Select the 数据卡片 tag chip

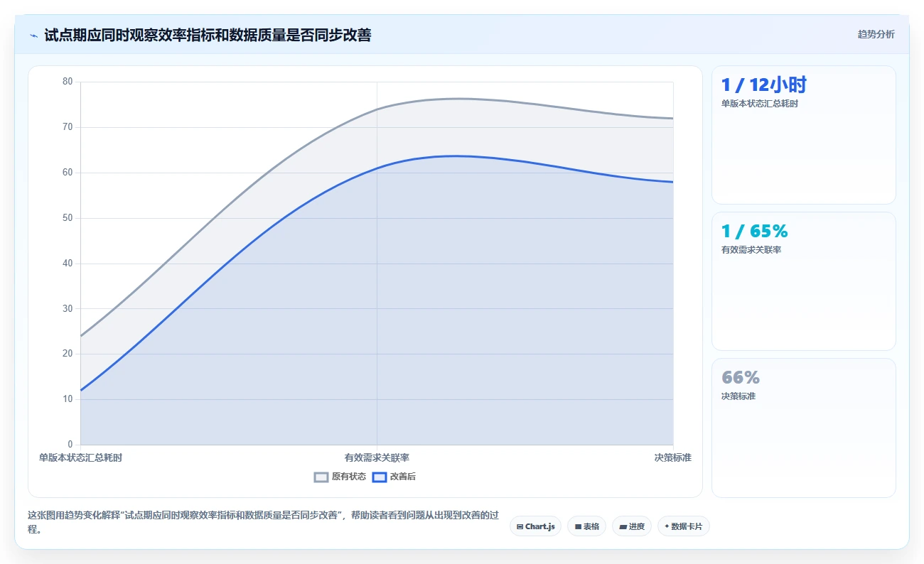point(683,526)
